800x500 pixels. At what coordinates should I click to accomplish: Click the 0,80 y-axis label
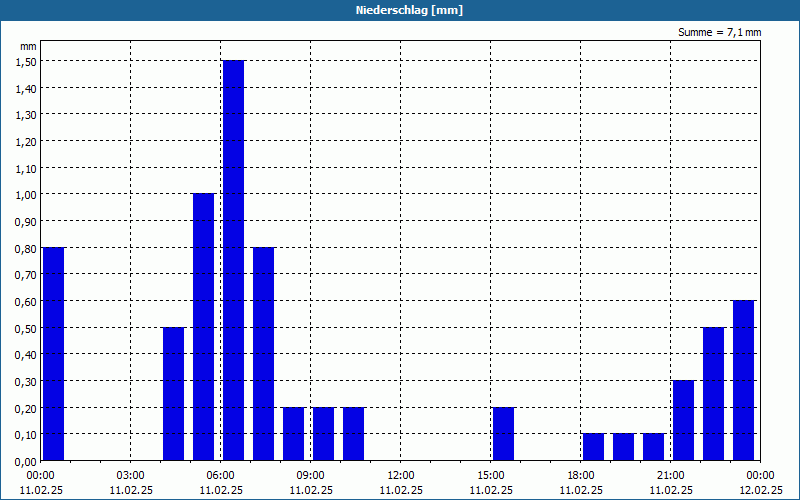click(x=25, y=248)
